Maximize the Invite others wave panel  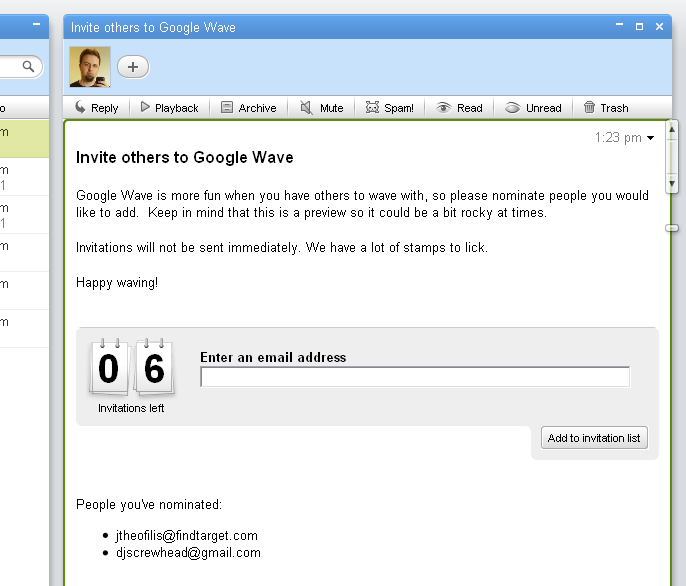pyautogui.click(x=639, y=27)
